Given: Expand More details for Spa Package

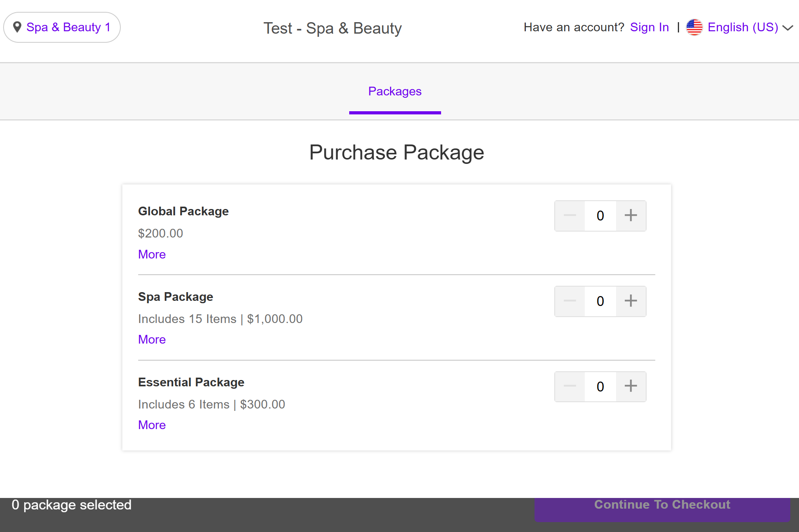Looking at the screenshot, I should tap(152, 339).
